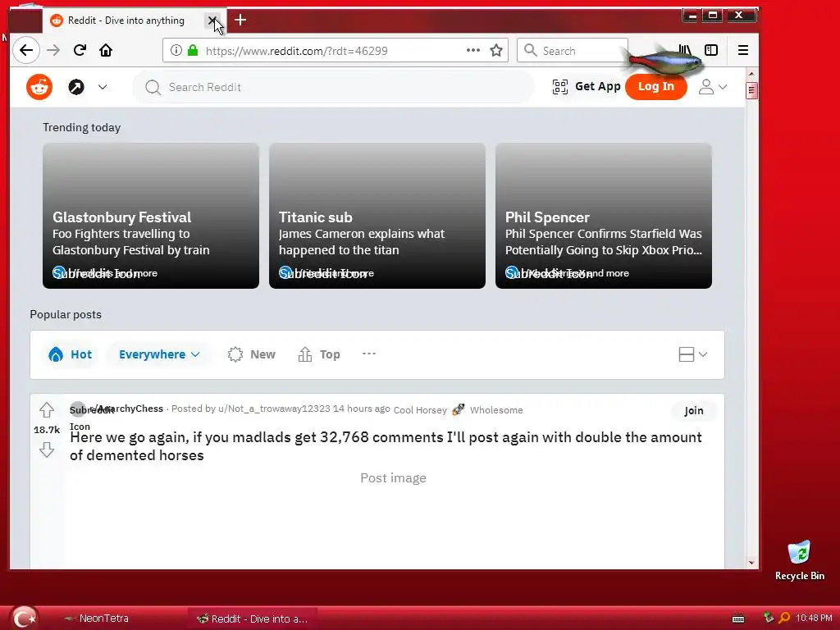The width and height of the screenshot is (840, 630).
Task: Open the Recycle Bin desktop icon
Action: click(x=799, y=560)
